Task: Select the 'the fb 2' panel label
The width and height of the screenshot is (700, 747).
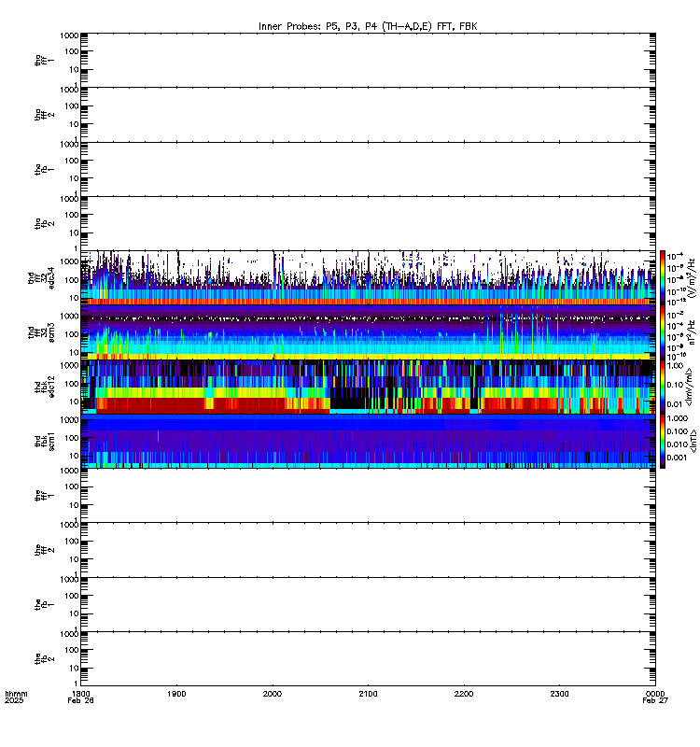Action: tap(44, 659)
